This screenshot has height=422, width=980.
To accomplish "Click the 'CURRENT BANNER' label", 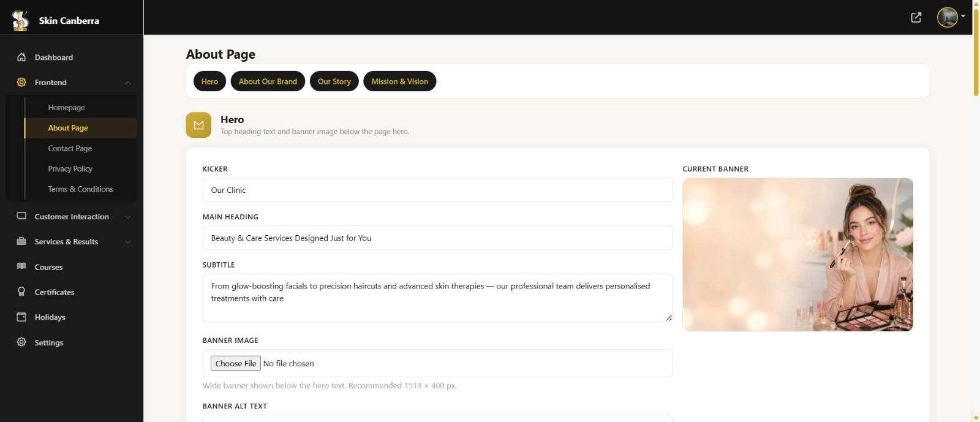I will click(715, 169).
